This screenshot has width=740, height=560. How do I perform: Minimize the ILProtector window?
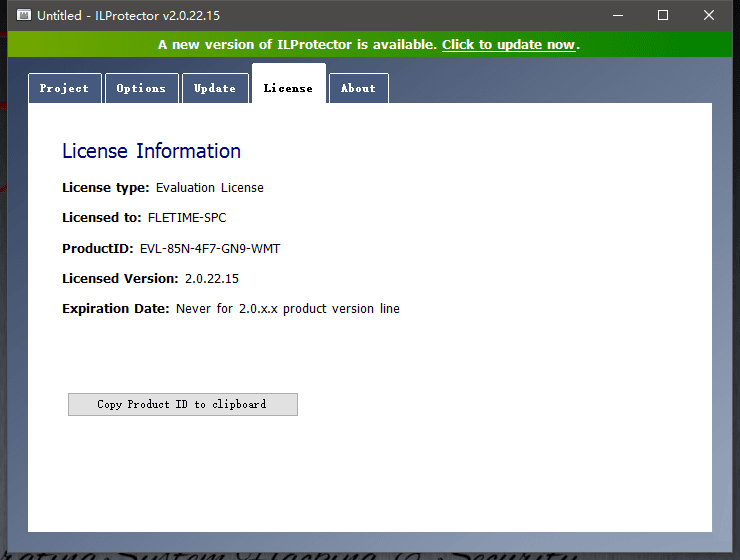tap(618, 15)
